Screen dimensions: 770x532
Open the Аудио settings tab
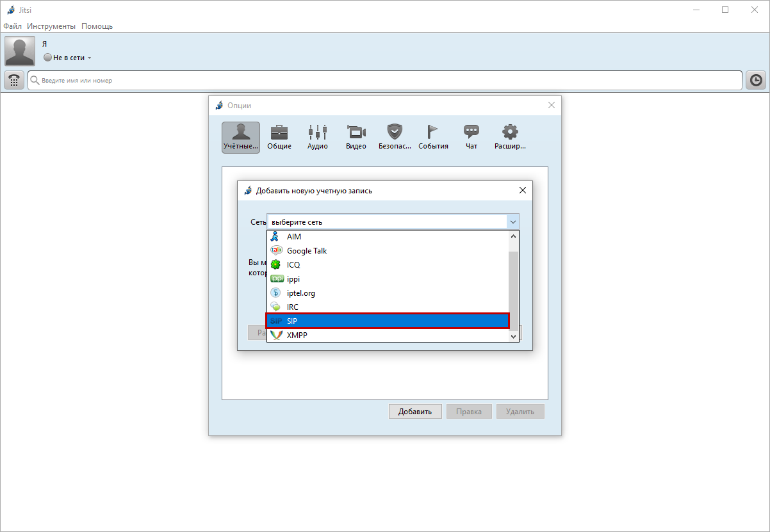[318, 138]
